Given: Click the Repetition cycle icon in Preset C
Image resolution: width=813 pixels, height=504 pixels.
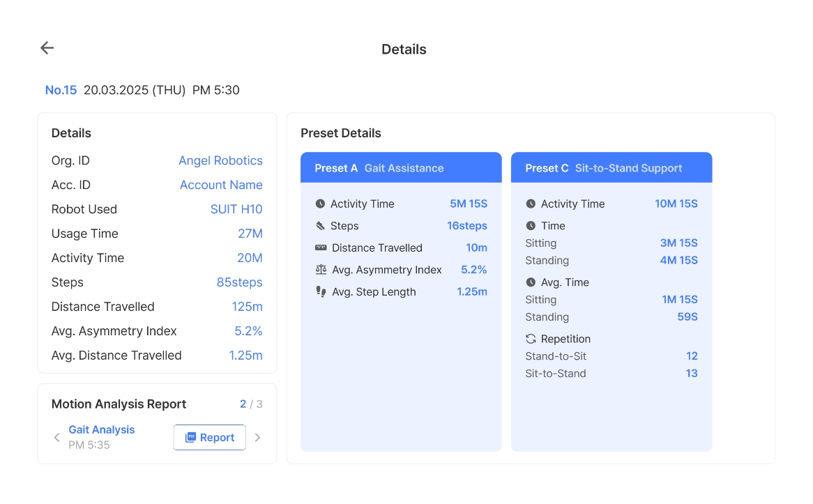Looking at the screenshot, I should pyautogui.click(x=531, y=339).
